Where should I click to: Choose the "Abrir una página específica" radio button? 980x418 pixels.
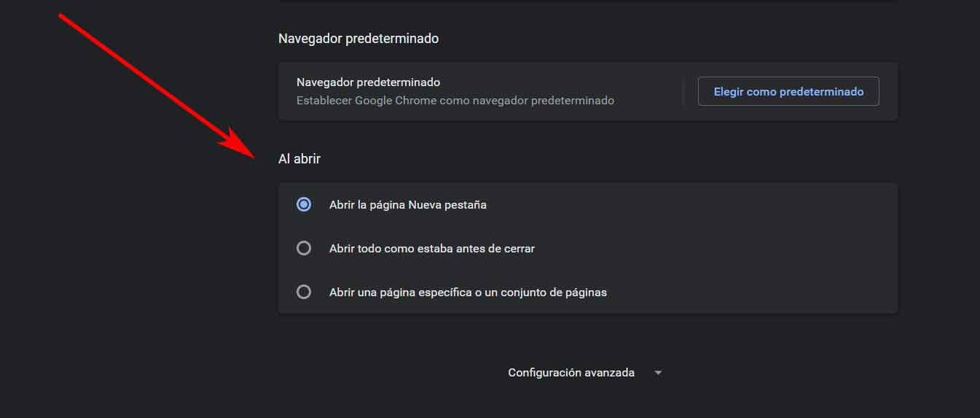(304, 293)
